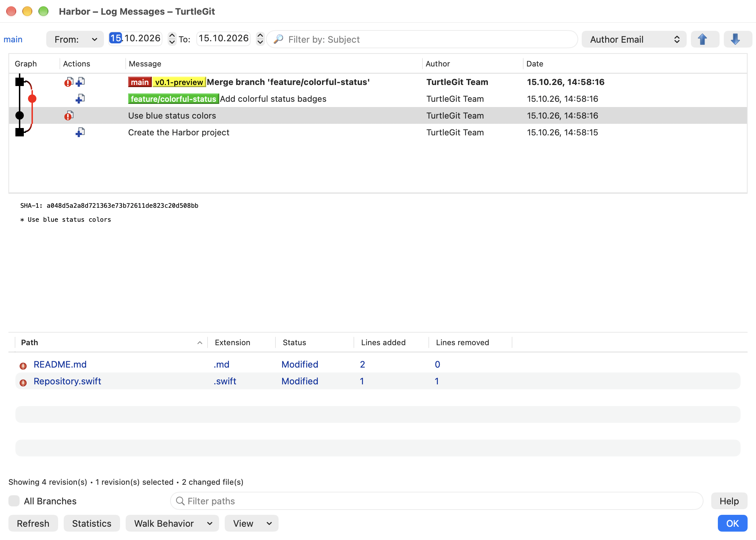Screen dimensions: 756x540
Task: Select README.md in changed files
Action: [378, 364]
